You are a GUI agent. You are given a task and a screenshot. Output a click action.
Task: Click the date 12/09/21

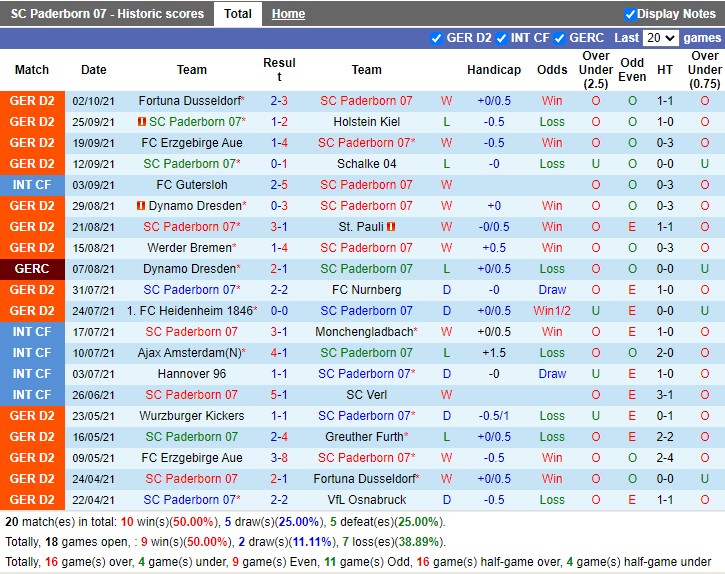pos(93,164)
